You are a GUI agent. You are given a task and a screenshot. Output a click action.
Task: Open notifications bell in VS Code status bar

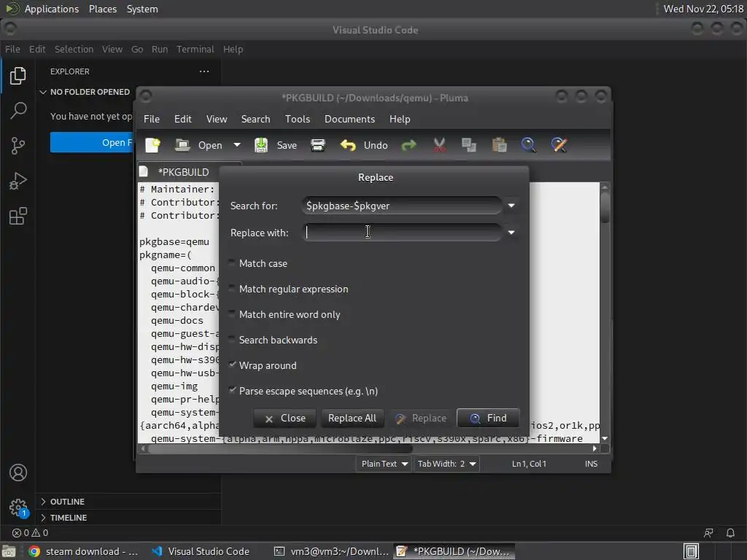pyautogui.click(x=730, y=533)
